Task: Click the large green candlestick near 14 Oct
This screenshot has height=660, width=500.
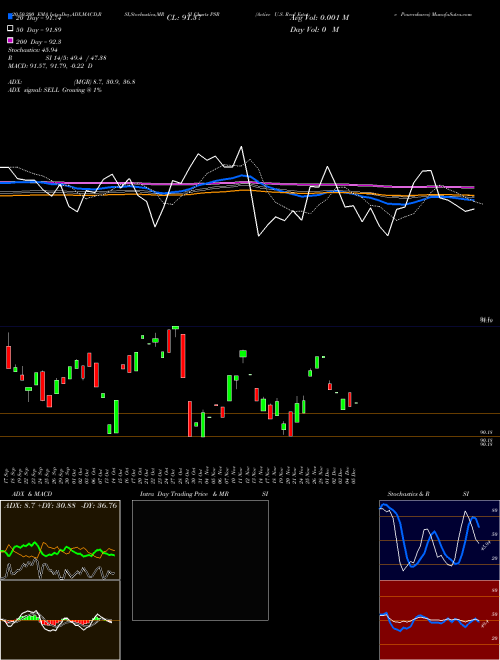Action: pos(116,417)
